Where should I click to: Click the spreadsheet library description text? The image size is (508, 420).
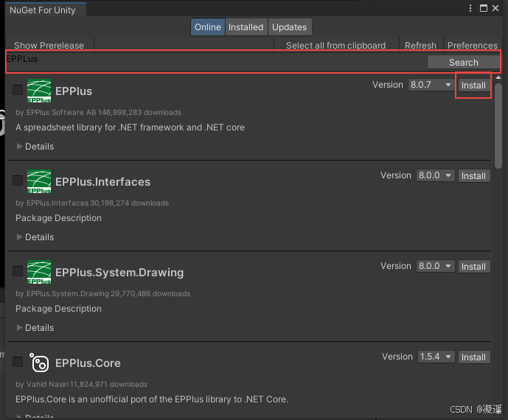130,127
